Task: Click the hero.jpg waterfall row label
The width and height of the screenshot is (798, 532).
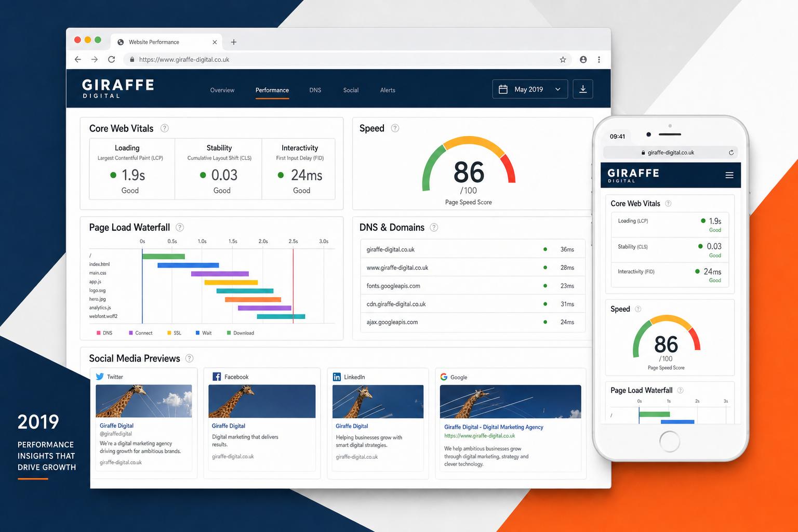Action: tap(98, 299)
